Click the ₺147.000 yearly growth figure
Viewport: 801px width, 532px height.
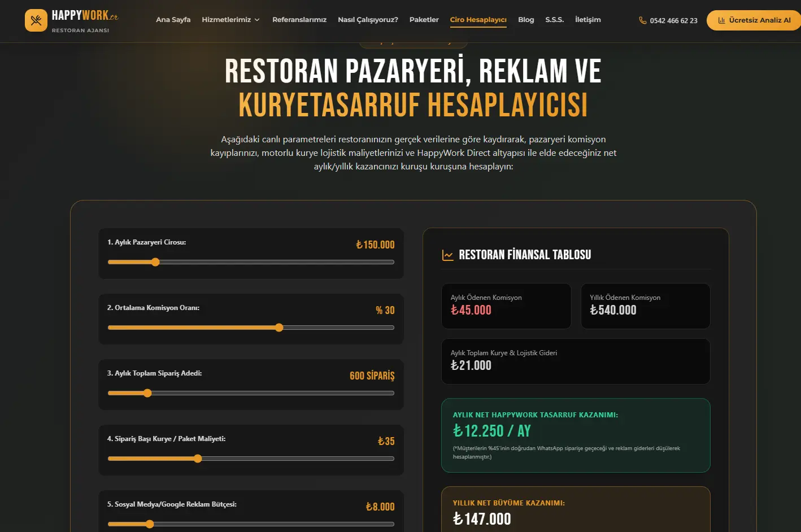tap(482, 519)
